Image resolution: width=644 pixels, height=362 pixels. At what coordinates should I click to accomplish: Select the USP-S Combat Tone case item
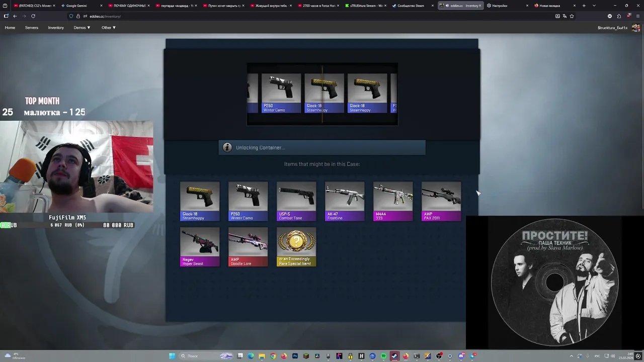click(x=296, y=202)
